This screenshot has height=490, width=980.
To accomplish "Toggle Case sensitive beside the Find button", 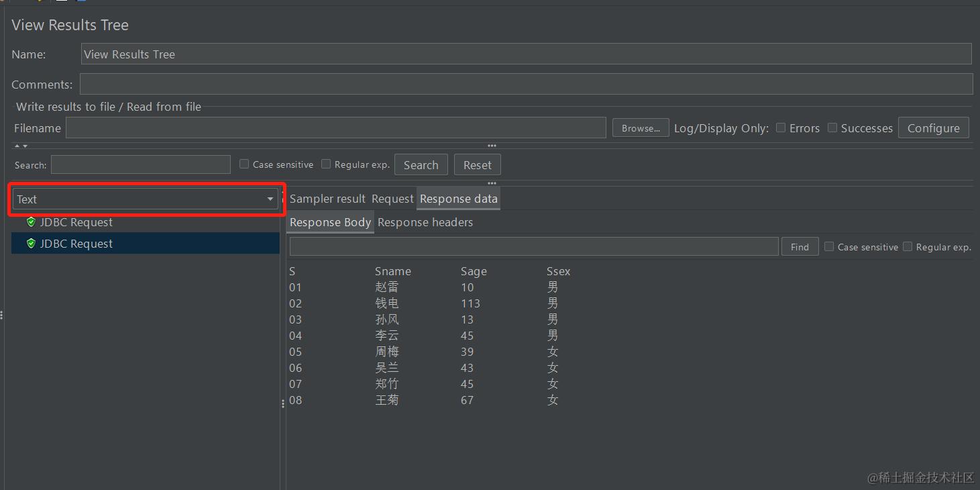I will (829, 246).
